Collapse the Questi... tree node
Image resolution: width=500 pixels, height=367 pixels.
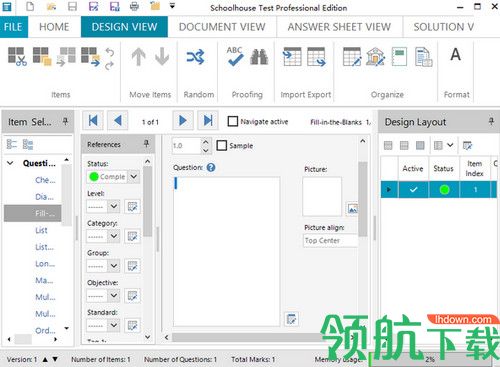pos(10,163)
